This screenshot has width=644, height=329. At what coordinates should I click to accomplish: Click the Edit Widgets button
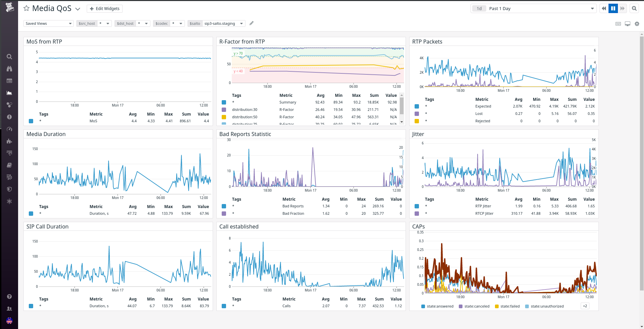(x=104, y=8)
